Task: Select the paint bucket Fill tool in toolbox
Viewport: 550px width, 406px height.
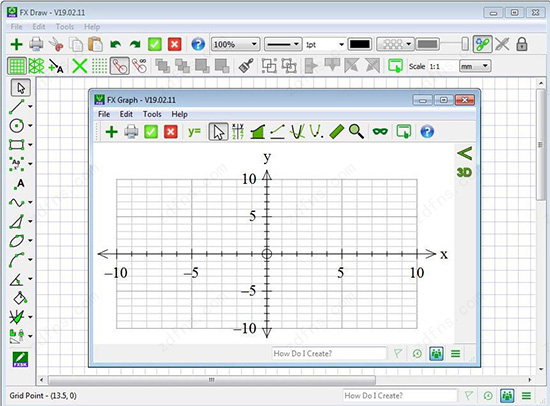Action: [x=20, y=298]
